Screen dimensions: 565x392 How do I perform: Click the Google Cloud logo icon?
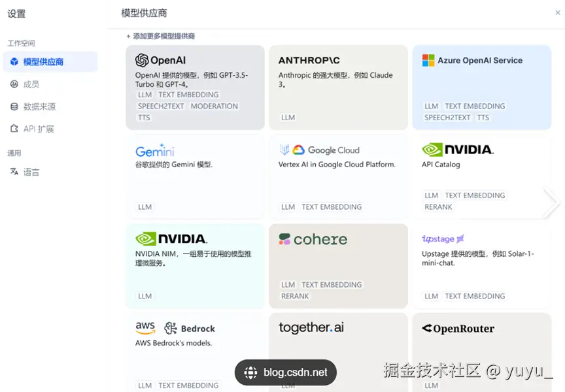click(299, 150)
